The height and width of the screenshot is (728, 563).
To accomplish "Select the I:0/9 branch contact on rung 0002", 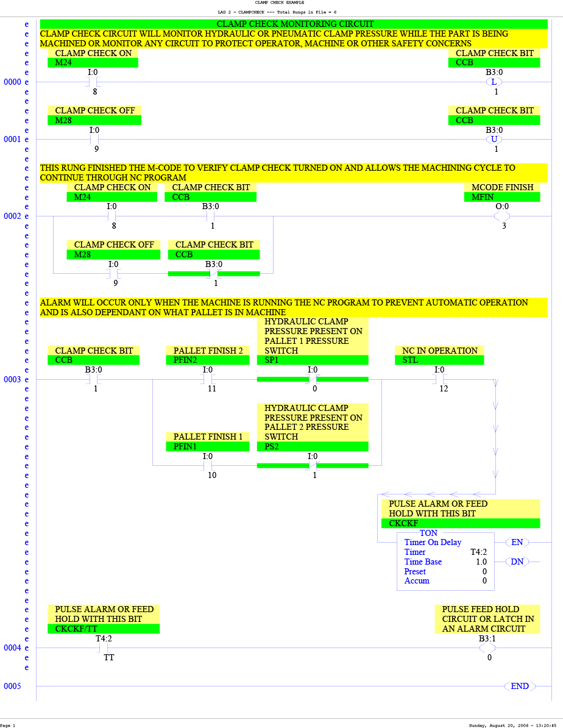I will 114,274.
